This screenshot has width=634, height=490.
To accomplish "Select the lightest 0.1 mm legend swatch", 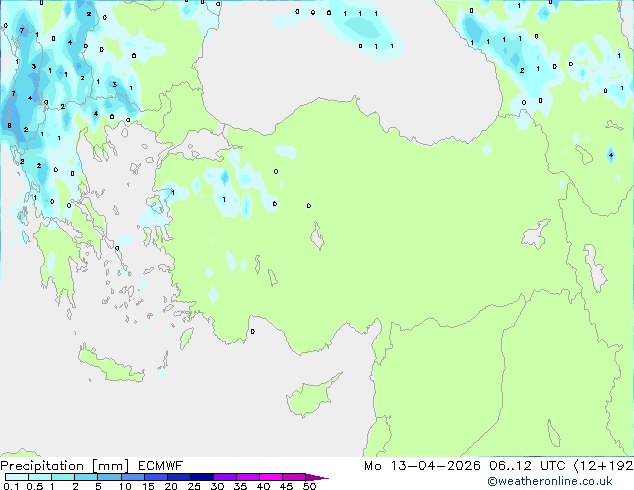I will (17, 477).
